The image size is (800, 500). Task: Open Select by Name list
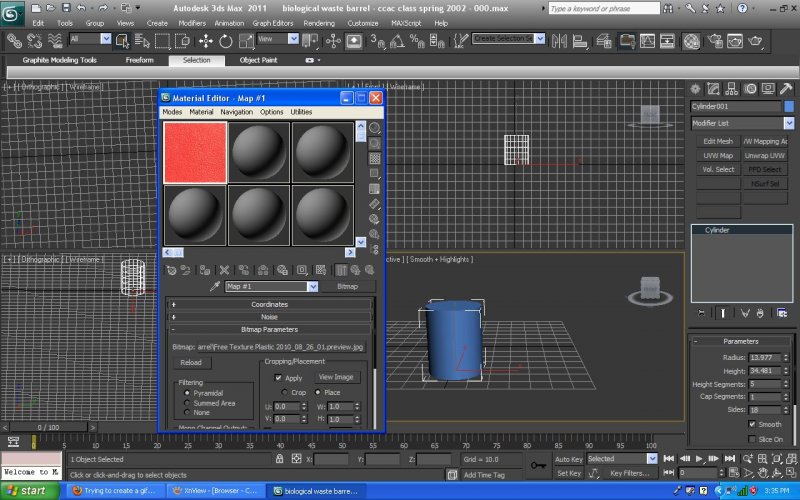click(142, 41)
